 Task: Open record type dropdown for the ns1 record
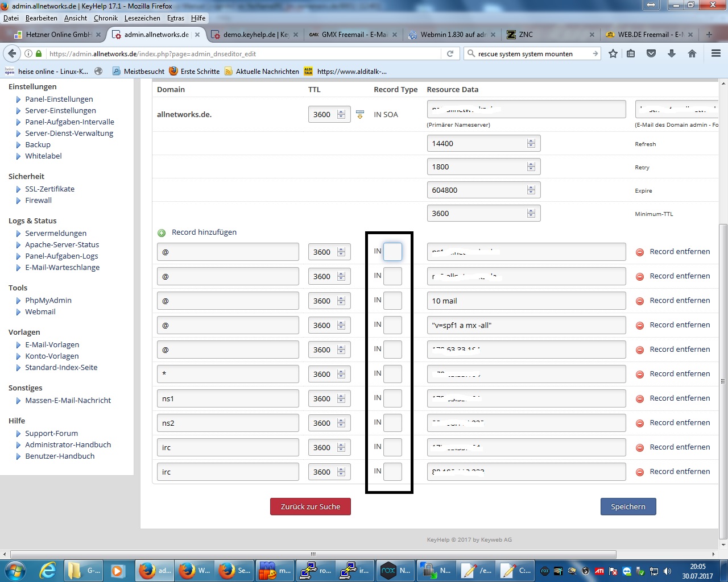pos(392,398)
